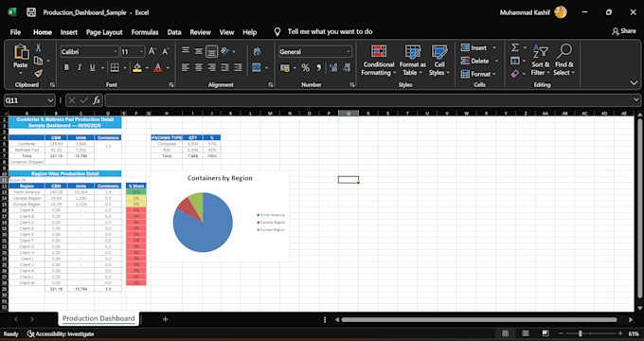Toggle Italic formatting

(80, 68)
